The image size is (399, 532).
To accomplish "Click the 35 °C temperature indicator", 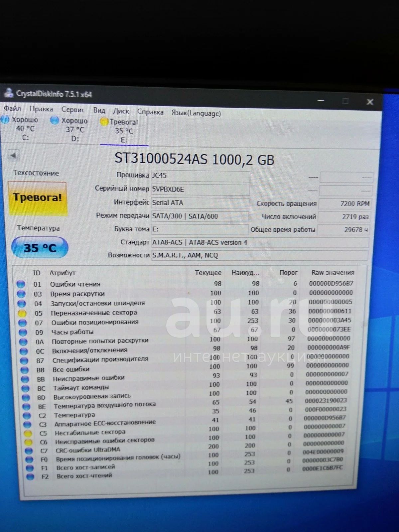I will coord(40,247).
